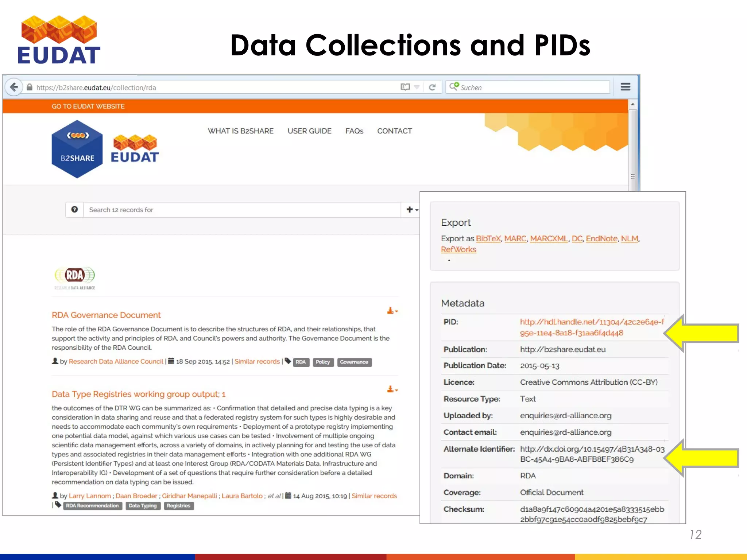Open FAQs menu item

pyautogui.click(x=354, y=131)
